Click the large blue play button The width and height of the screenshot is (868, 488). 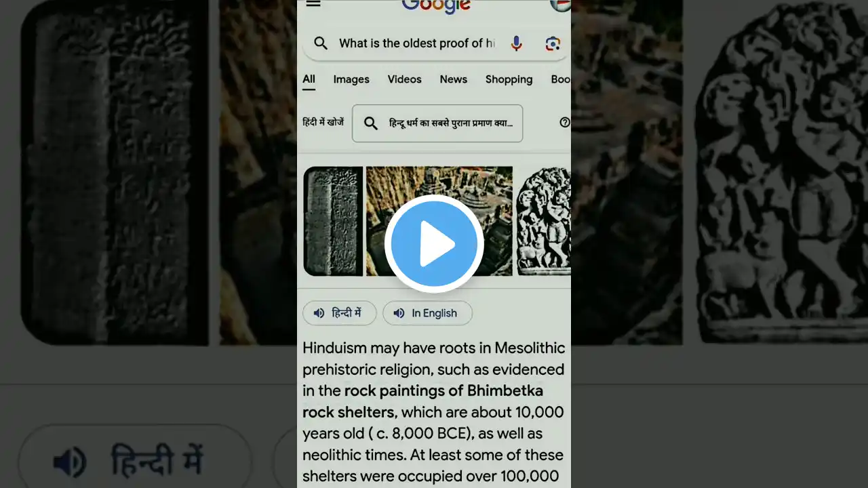click(x=434, y=244)
